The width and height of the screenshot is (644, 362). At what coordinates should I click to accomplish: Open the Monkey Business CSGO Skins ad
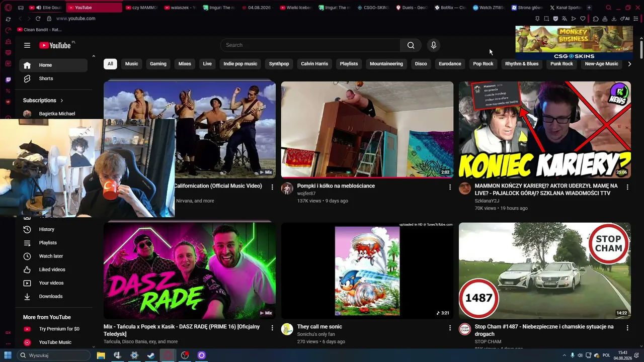tap(574, 43)
